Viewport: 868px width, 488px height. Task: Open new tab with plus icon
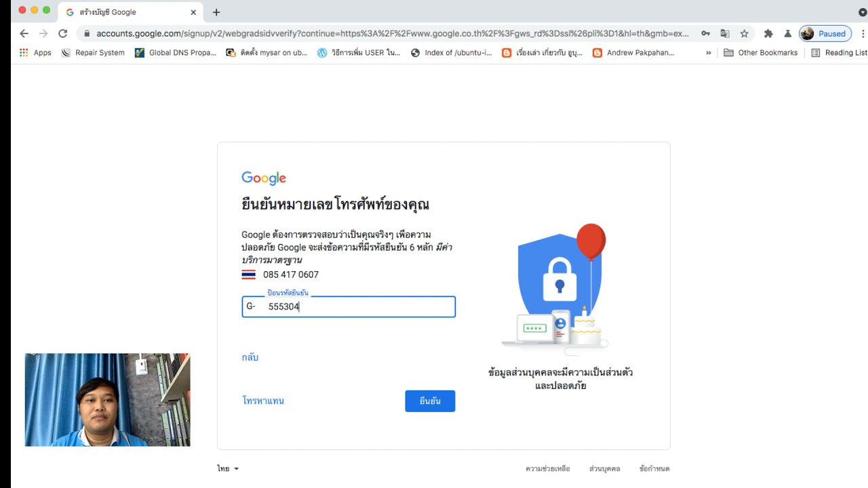216,12
